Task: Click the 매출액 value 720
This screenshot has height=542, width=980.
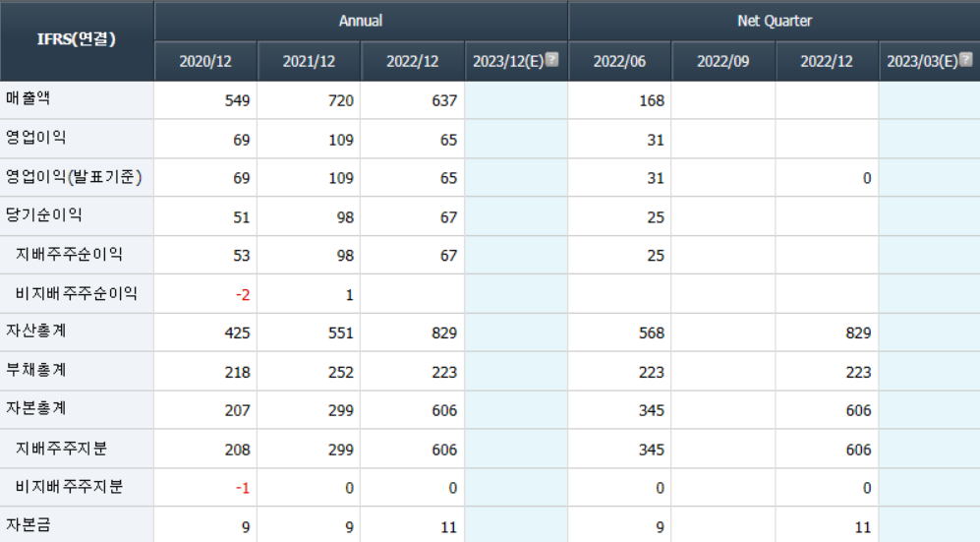Action: point(341,100)
